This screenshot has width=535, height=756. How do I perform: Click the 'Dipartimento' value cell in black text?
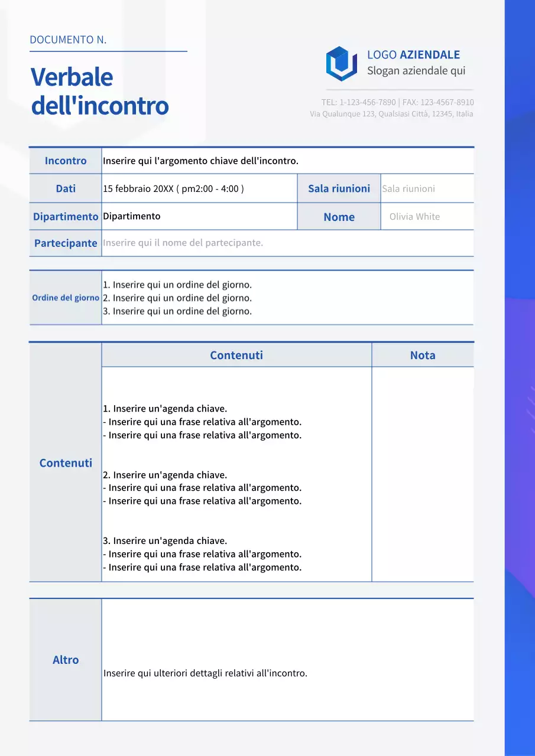pyautogui.click(x=131, y=216)
